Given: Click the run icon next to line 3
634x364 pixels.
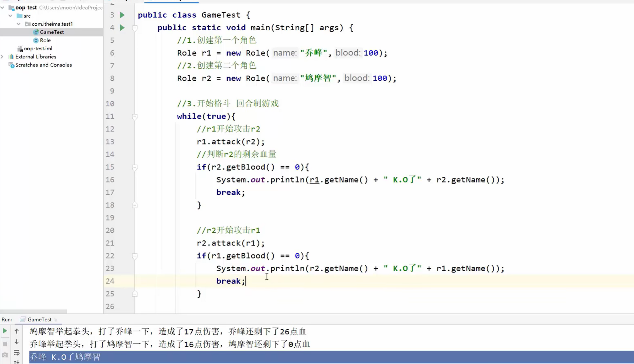Looking at the screenshot, I should point(122,15).
